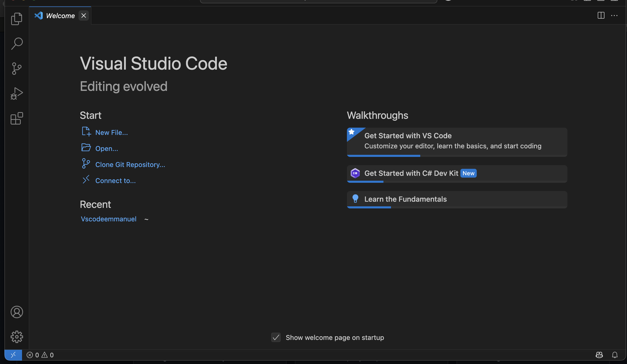Click the Recent heading
The height and width of the screenshot is (364, 627).
point(95,205)
